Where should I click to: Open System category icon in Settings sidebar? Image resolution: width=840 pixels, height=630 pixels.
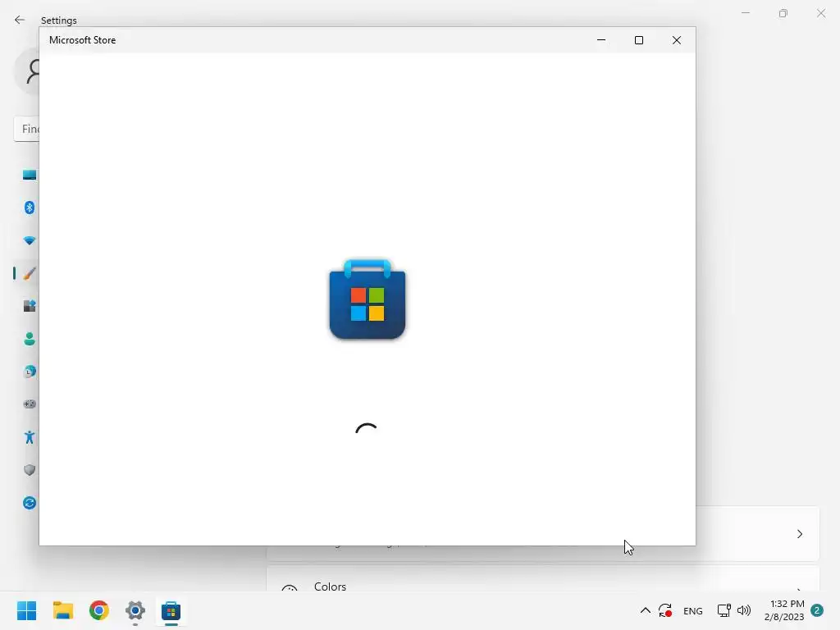tap(30, 175)
